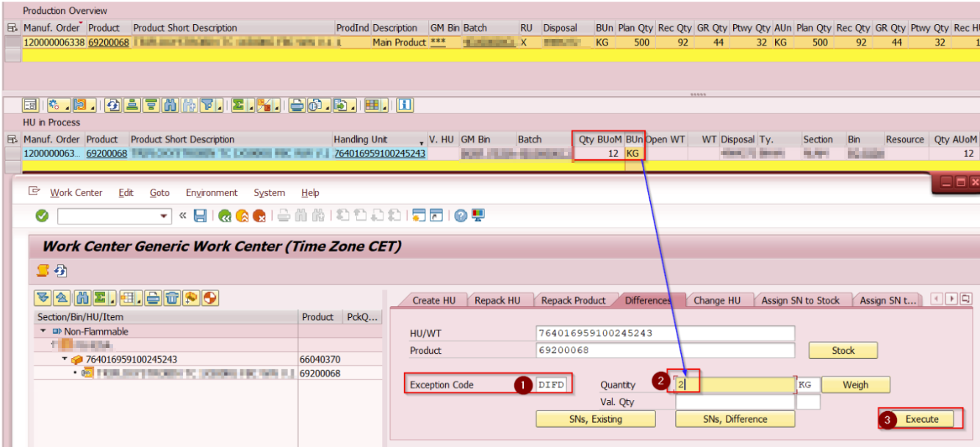
Task: Open the command field dropdown arrow
Action: tap(165, 216)
